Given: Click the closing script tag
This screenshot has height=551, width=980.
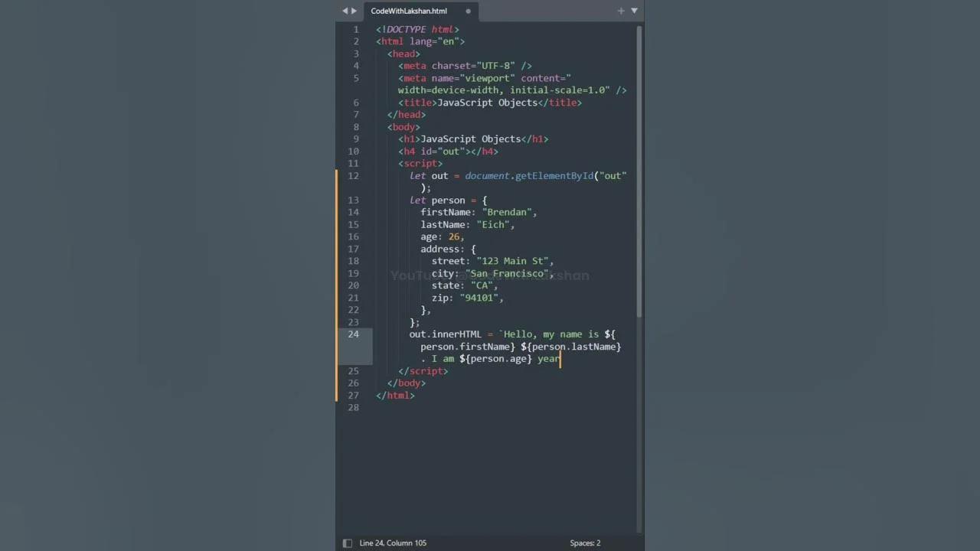Looking at the screenshot, I should pos(423,371).
